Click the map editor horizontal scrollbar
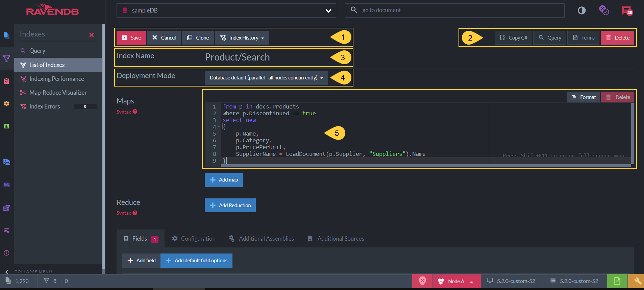This screenshot has height=290, width=644. pos(426,166)
